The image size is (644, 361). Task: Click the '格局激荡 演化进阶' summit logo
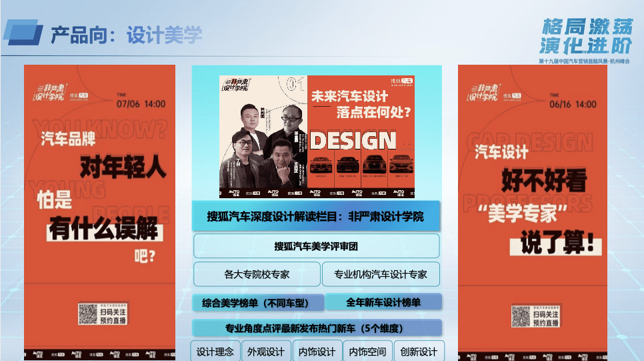(x=586, y=36)
